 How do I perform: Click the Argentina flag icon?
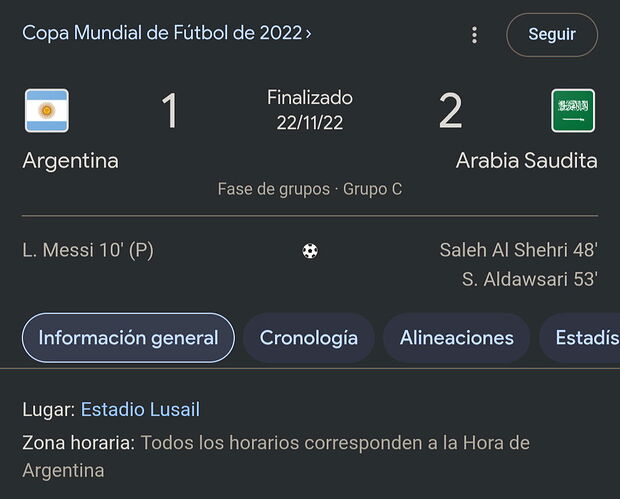tap(47, 110)
